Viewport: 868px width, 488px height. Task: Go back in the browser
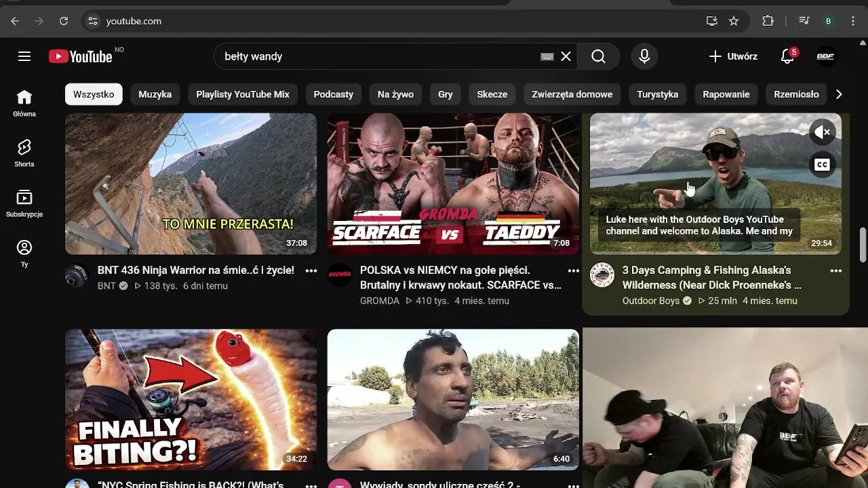(15, 21)
